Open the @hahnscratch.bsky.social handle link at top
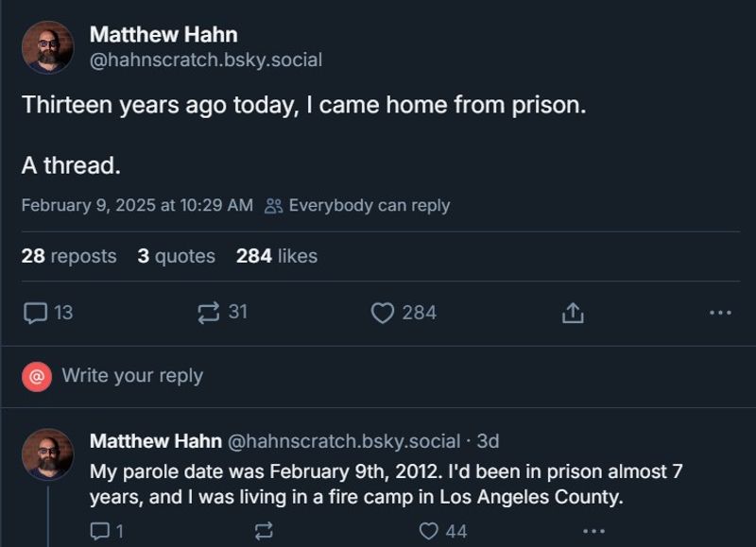 point(206,60)
